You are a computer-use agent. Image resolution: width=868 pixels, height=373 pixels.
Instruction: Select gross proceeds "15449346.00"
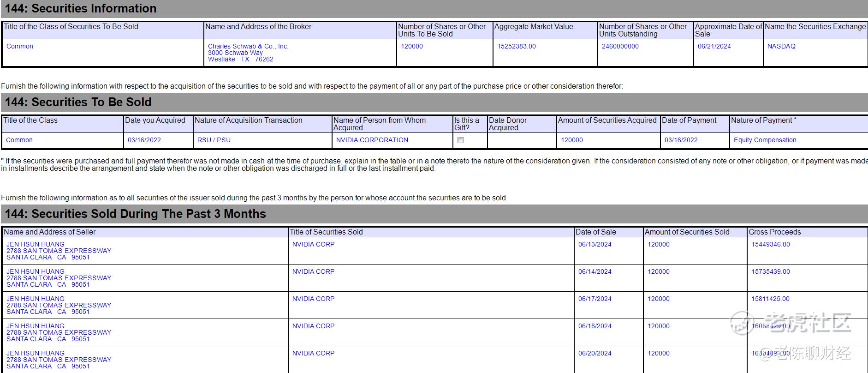tap(771, 244)
